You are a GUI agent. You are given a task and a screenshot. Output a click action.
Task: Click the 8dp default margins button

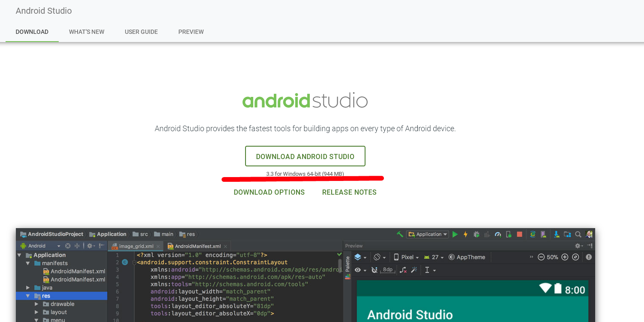(388, 270)
